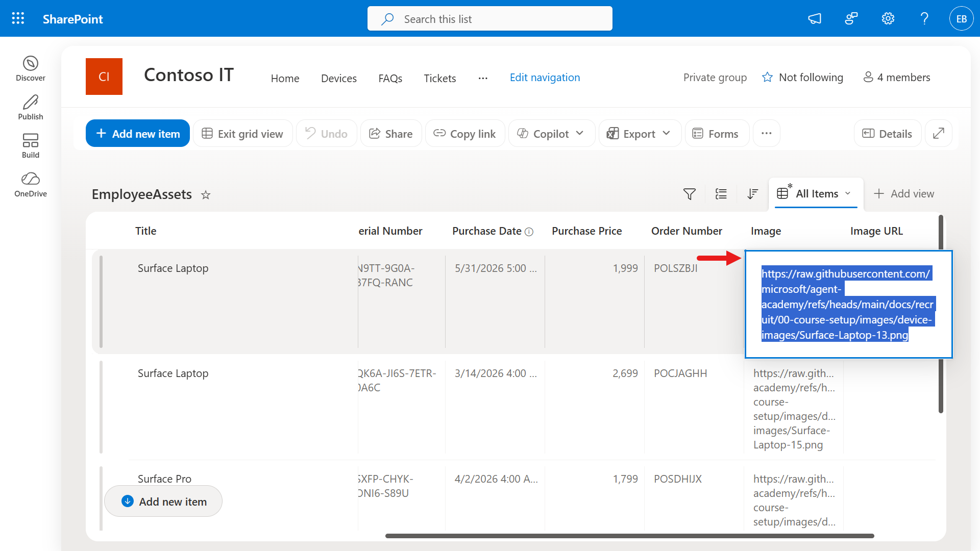
Task: Expand the navigation overflow ellipsis
Action: click(483, 78)
